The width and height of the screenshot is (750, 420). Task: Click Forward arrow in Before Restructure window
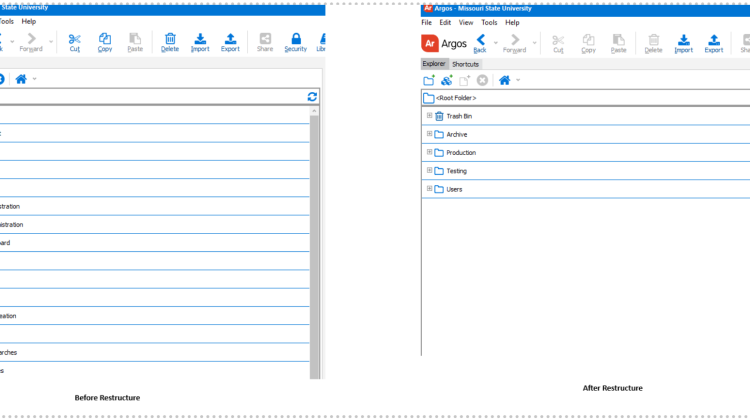[31, 42]
